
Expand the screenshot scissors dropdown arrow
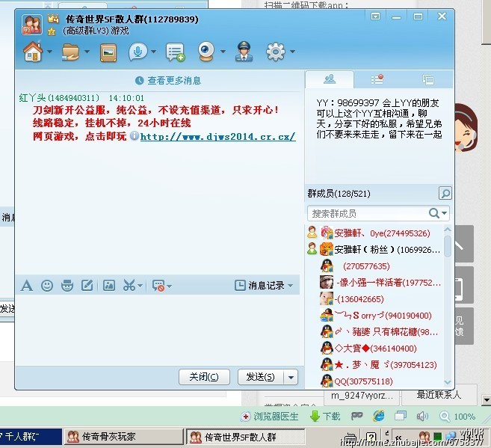(140, 286)
